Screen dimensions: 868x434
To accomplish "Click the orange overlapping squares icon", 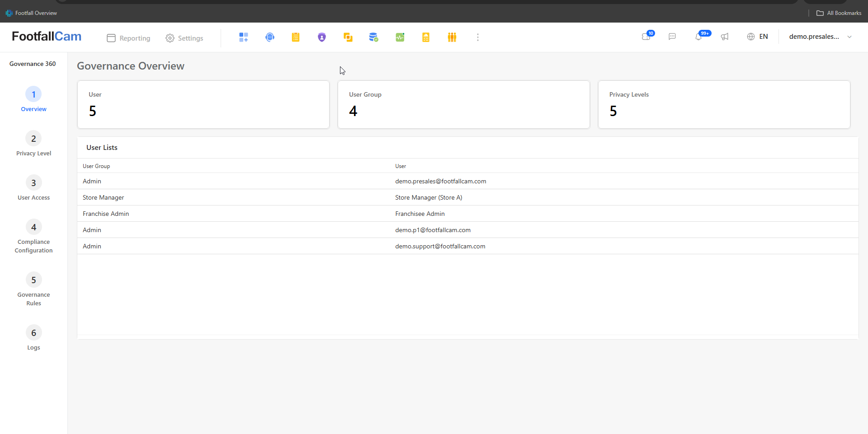I will coord(348,37).
